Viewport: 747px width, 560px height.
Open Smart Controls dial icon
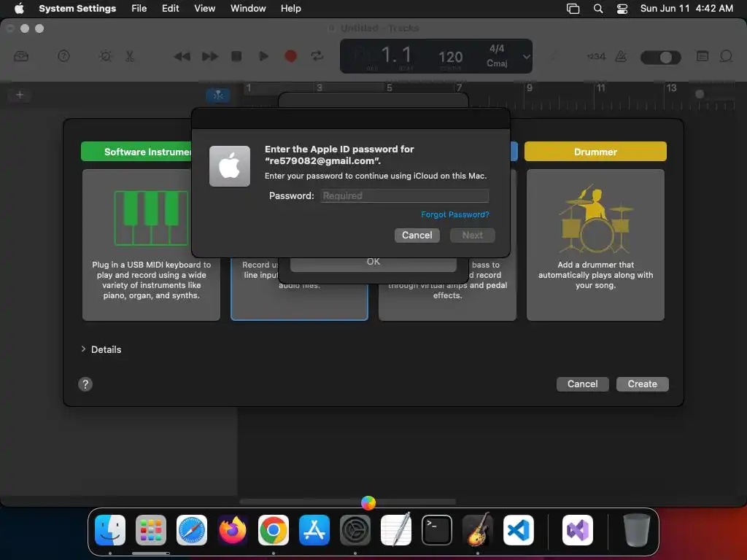(x=105, y=56)
